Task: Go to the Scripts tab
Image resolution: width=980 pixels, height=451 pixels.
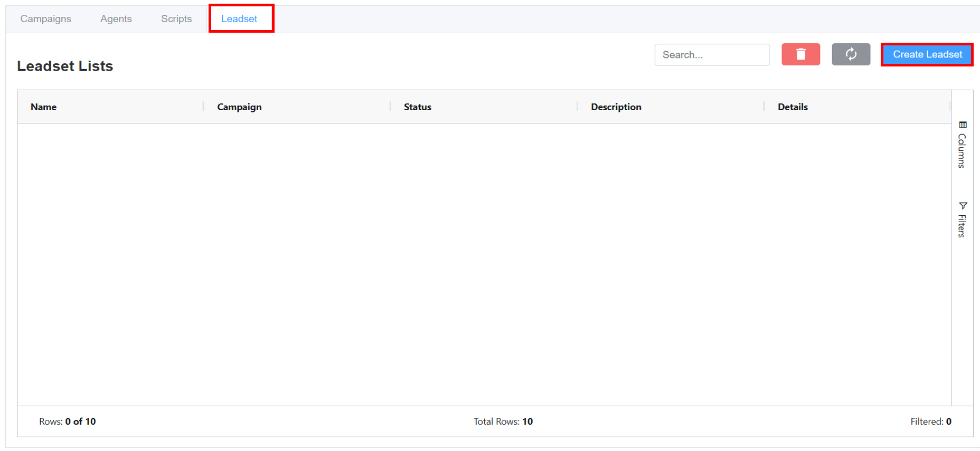Action: click(176, 19)
